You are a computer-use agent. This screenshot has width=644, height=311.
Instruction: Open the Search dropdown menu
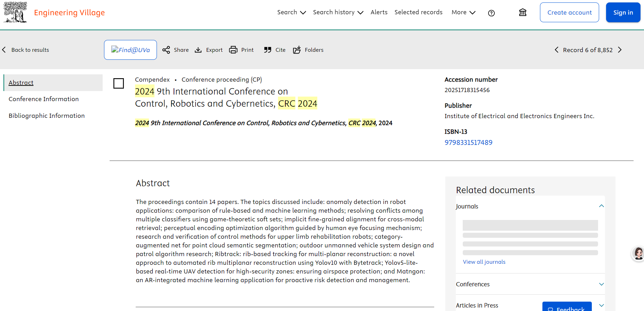pos(292,12)
